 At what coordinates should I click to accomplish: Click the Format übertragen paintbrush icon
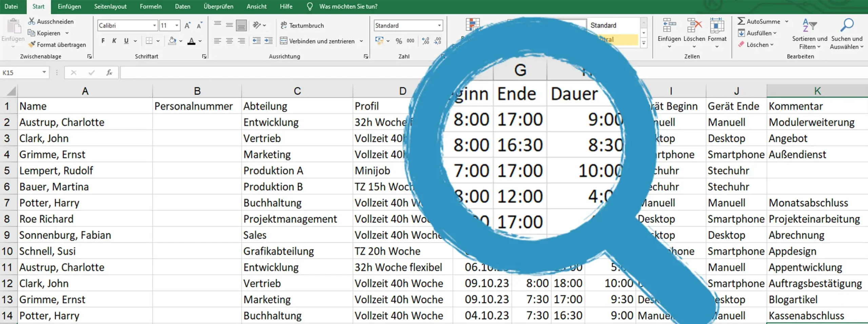(32, 44)
